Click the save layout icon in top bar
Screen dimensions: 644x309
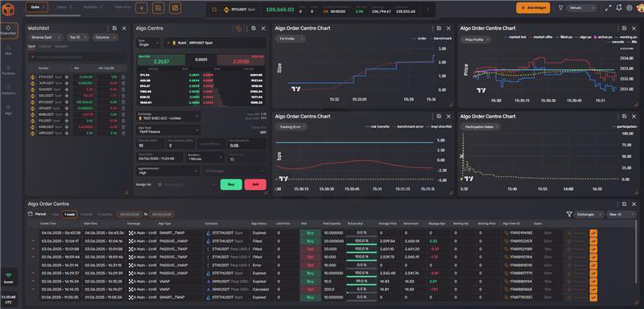(x=158, y=8)
